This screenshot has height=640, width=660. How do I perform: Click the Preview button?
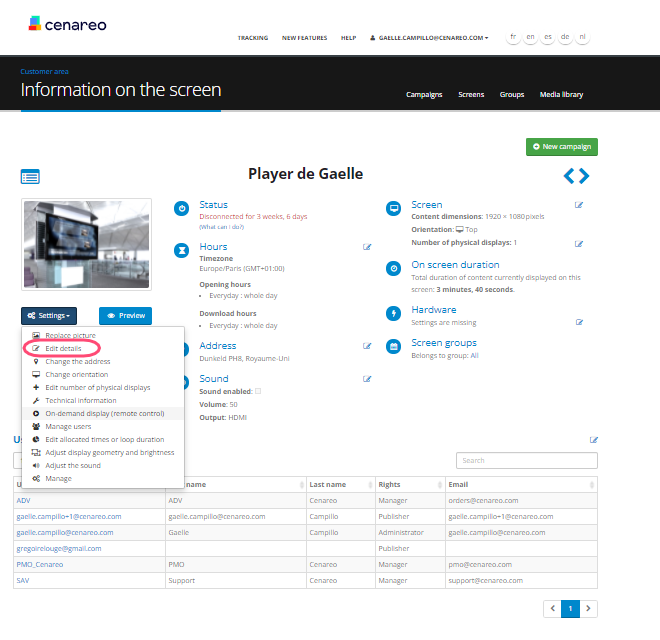tap(126, 315)
